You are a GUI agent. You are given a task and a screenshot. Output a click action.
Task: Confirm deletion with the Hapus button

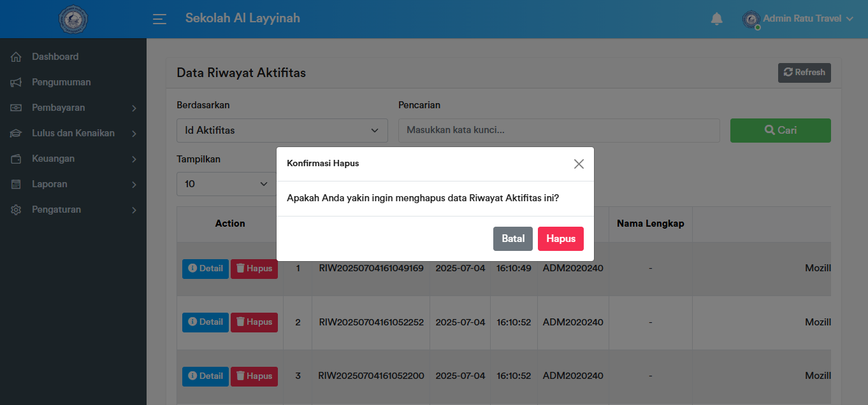tap(560, 239)
